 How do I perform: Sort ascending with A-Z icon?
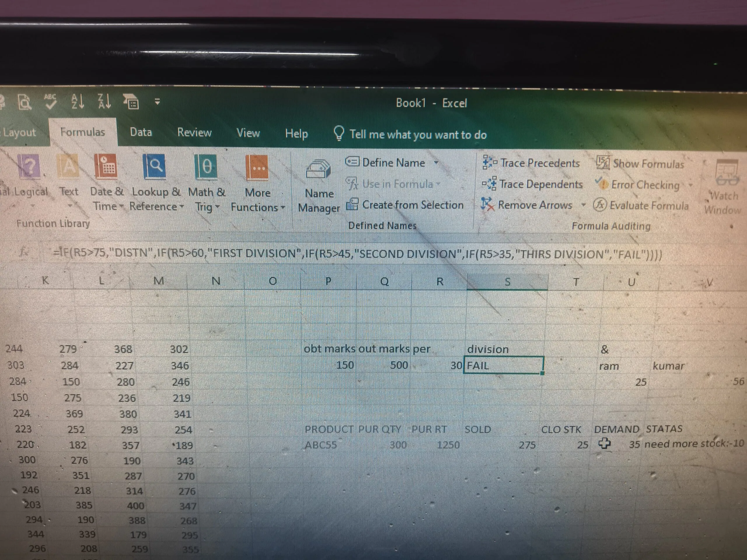[77, 101]
